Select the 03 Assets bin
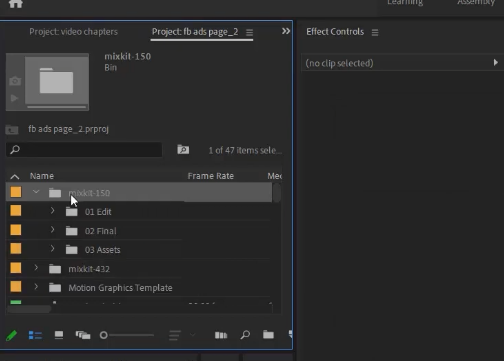This screenshot has width=504, height=361. tap(103, 250)
